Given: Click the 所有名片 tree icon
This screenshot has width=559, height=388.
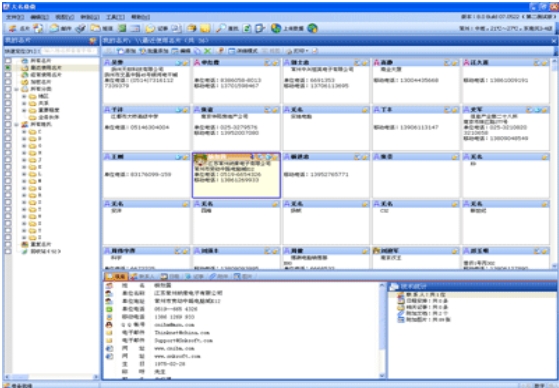Looking at the screenshot, I should point(25,61).
